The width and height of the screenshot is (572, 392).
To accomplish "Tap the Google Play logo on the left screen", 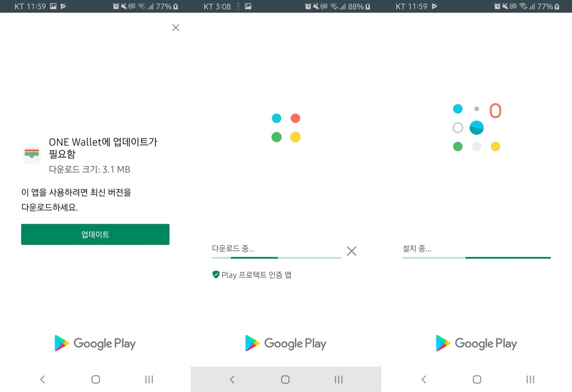I will [95, 343].
